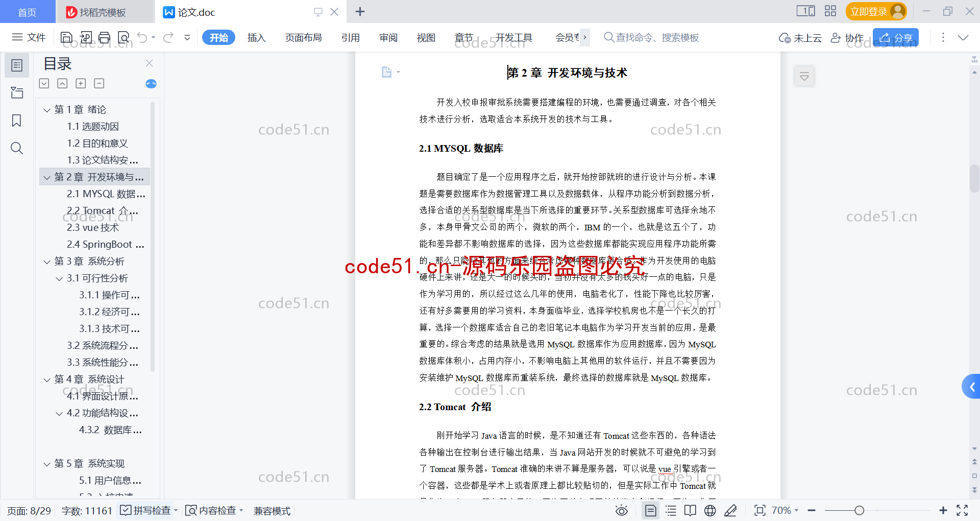Switch to reading layout view icon

(690, 510)
